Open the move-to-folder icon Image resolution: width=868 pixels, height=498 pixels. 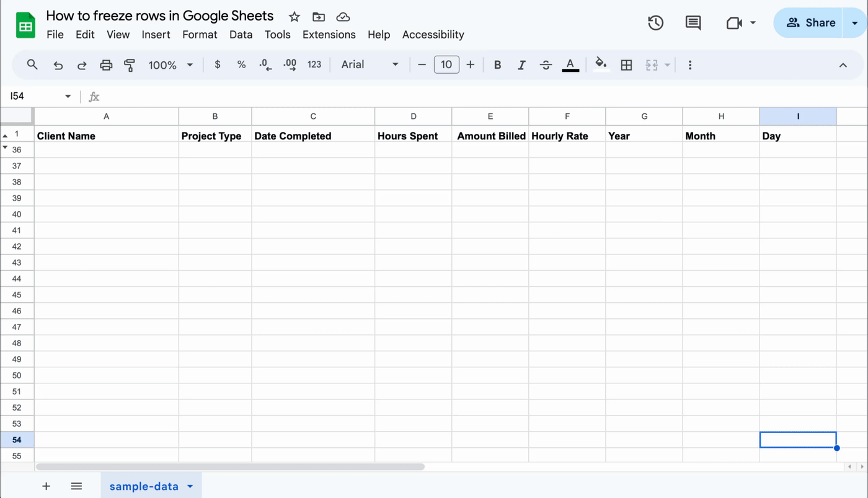(319, 17)
